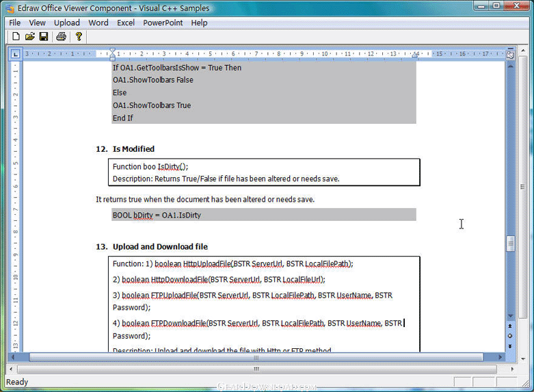Click the document scroll up arrow
This screenshot has width=534, height=392.
coord(510,66)
